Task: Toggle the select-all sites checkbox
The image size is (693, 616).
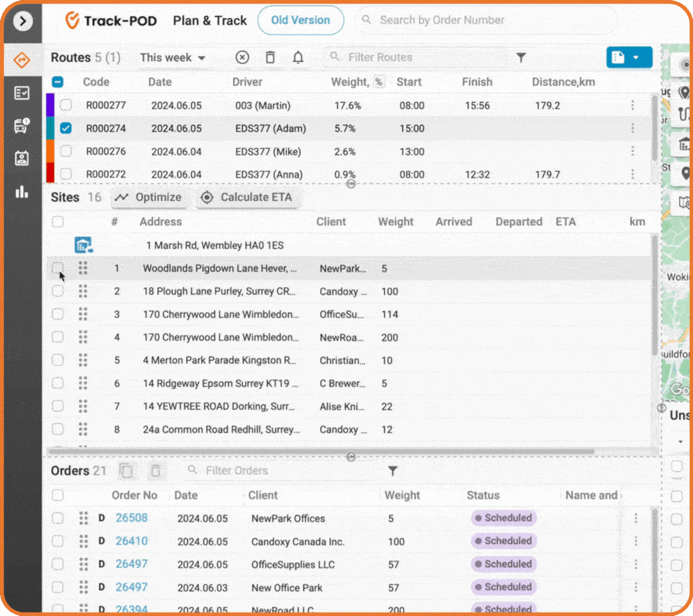Action: tap(58, 221)
